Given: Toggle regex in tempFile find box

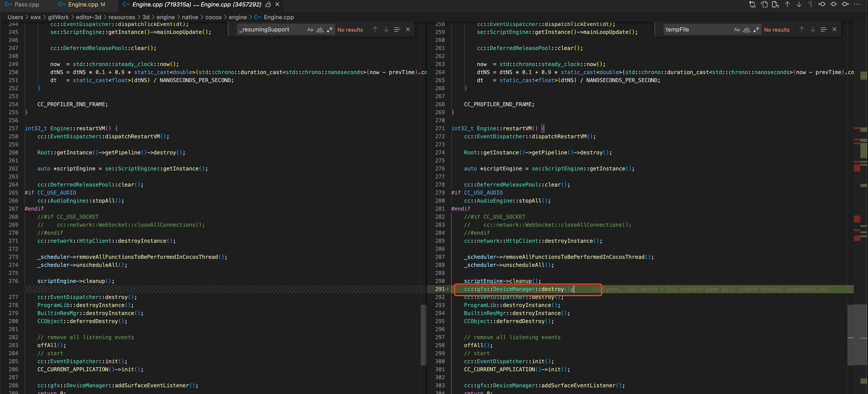Looking at the screenshot, I should point(756,30).
